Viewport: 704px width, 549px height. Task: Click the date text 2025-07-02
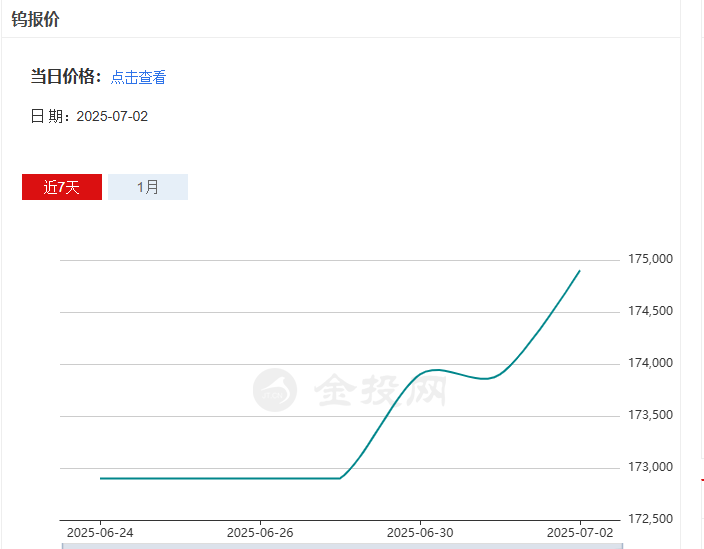[x=112, y=116]
